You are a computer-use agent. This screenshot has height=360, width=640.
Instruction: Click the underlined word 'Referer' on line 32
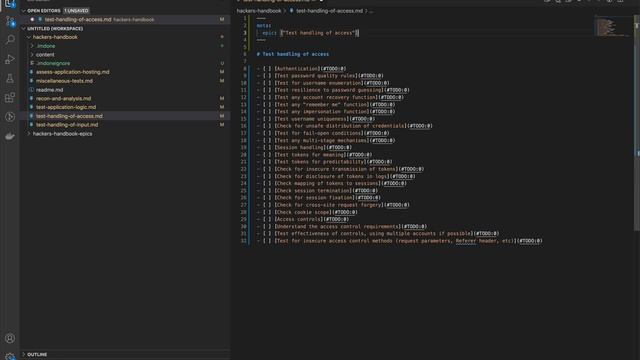466,241
